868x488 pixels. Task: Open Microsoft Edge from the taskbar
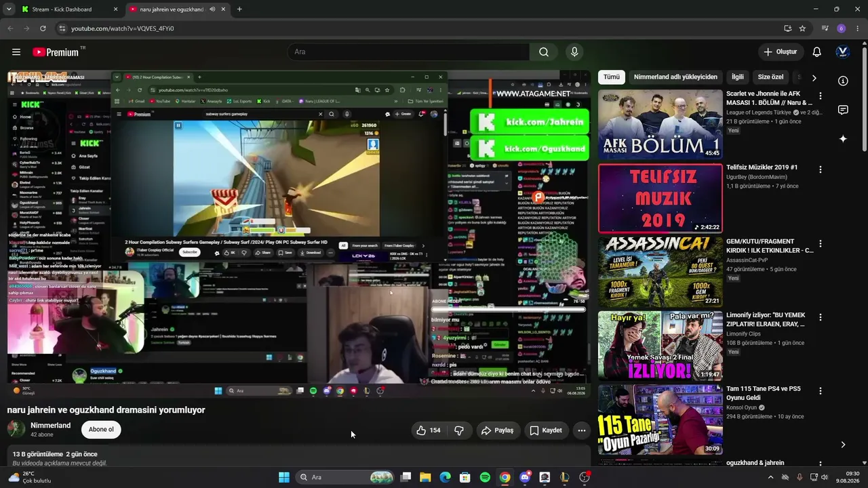click(445, 477)
